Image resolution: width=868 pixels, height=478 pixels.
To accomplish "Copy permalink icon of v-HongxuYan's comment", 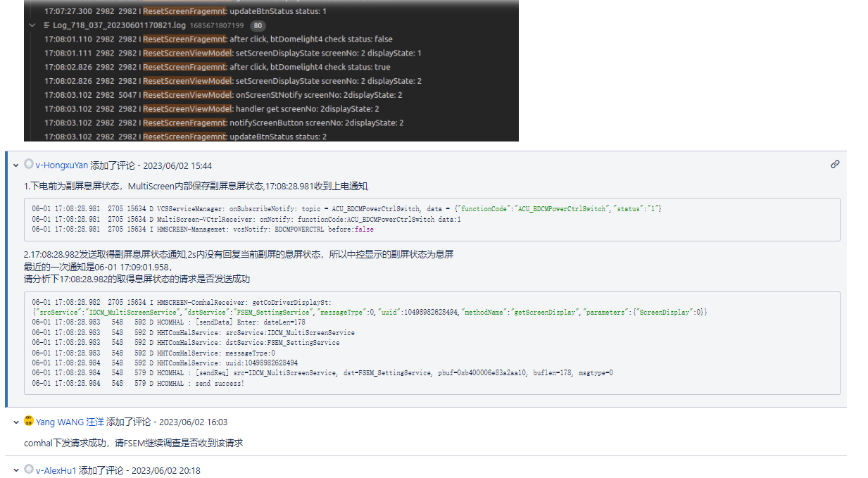I will tap(835, 164).
